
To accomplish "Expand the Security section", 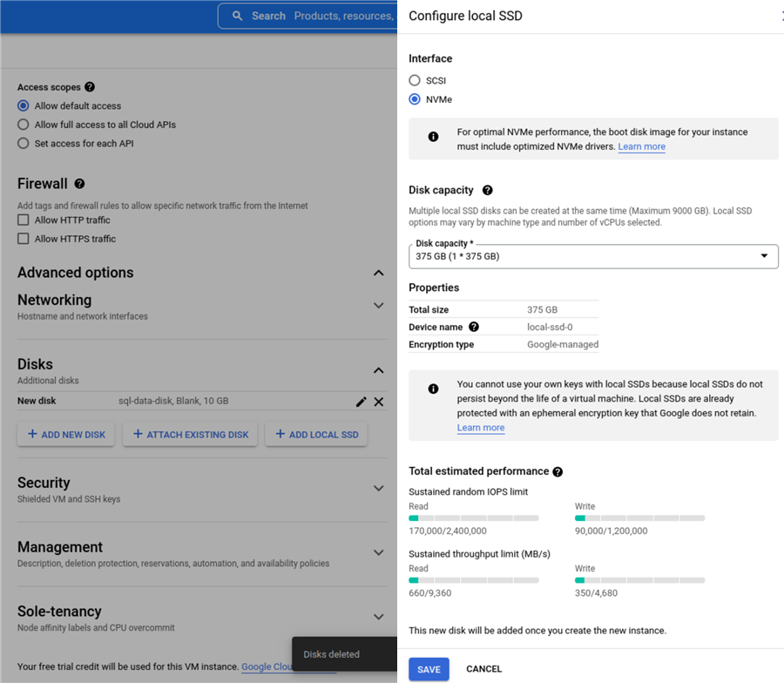I will [x=379, y=489].
